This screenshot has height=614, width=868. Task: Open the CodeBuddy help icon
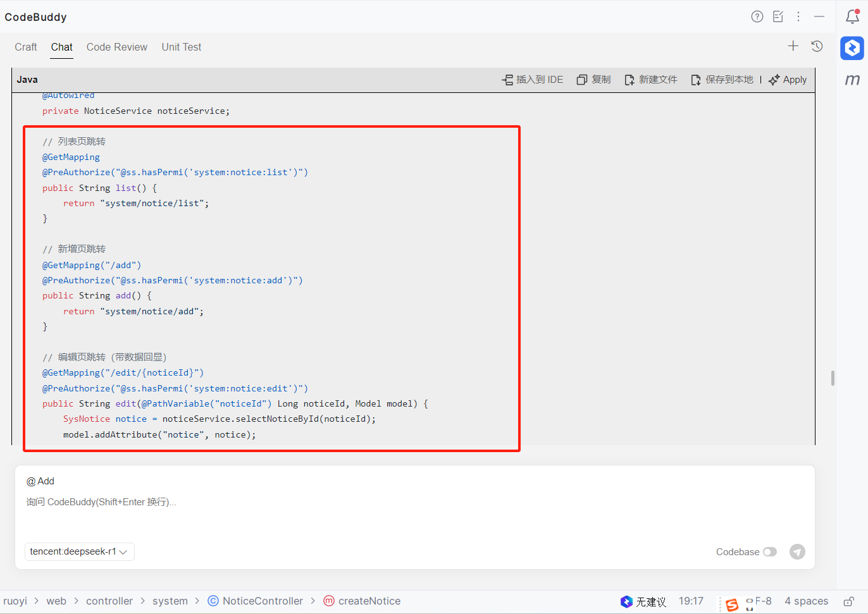pos(757,17)
